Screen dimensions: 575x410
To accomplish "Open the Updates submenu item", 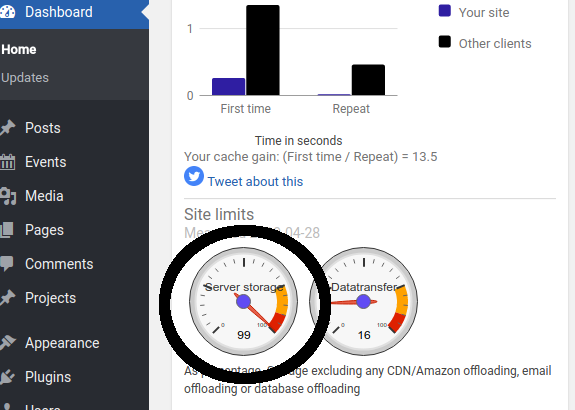I will pos(25,78).
